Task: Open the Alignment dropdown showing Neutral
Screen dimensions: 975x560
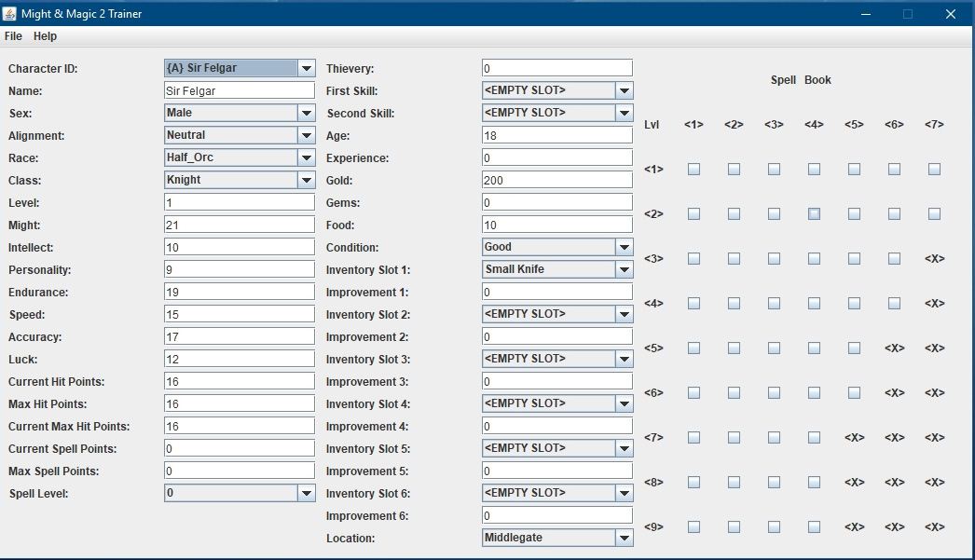Action: coord(240,135)
